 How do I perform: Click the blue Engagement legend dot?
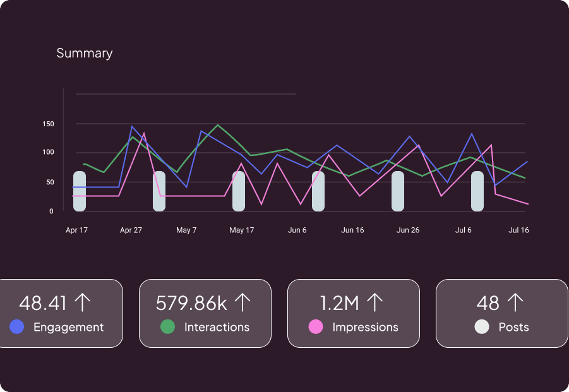coord(18,327)
